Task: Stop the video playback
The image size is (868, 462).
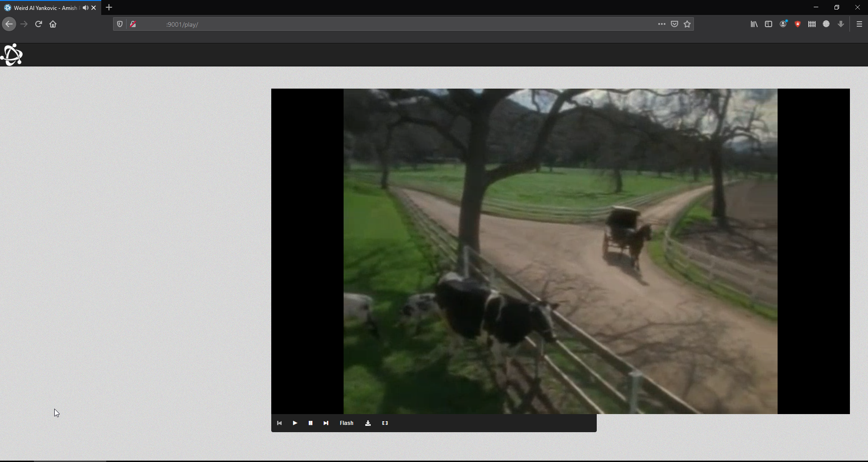Action: coord(311,423)
